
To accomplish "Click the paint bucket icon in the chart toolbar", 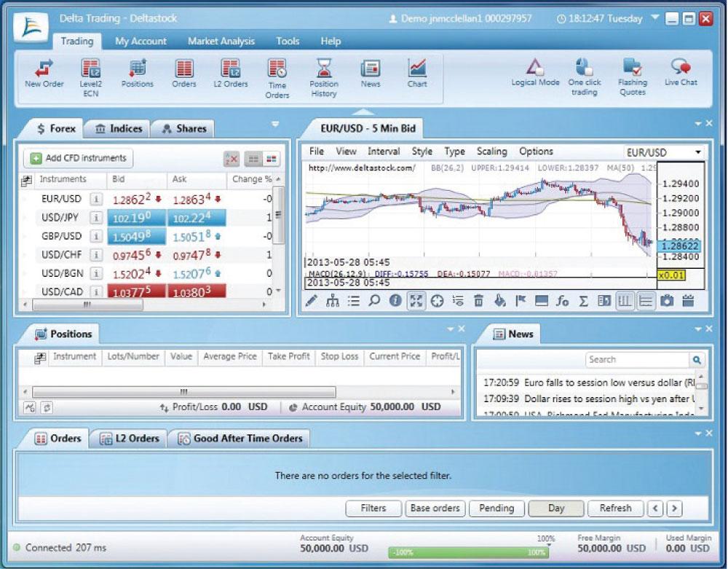I will pos(499,301).
